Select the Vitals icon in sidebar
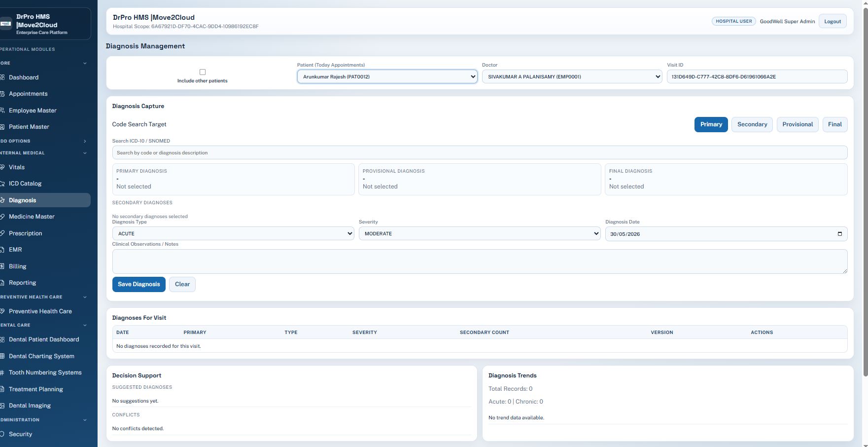 (x=2, y=167)
